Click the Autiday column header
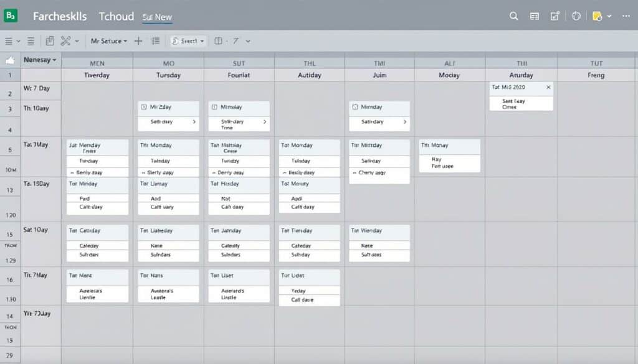This screenshot has width=638, height=364. 310,75
